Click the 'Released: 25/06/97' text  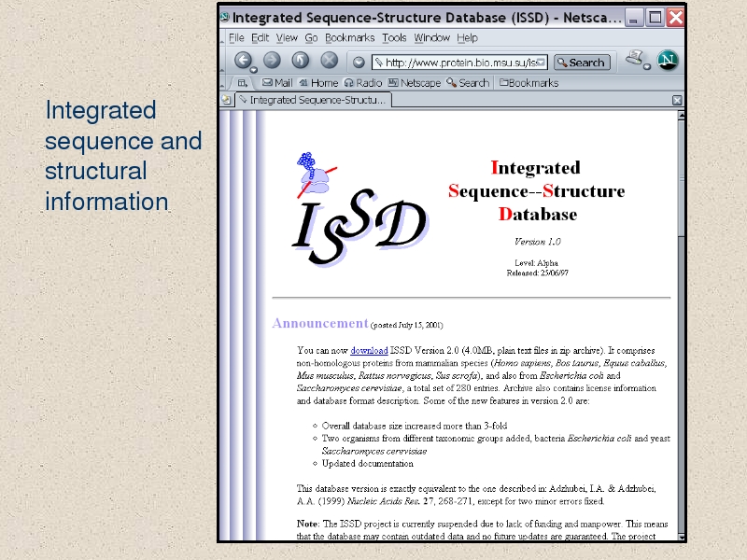tap(538, 273)
